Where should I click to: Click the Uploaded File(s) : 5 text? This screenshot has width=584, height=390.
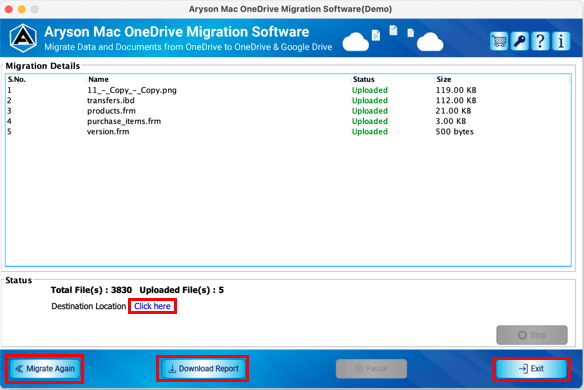[x=182, y=290]
